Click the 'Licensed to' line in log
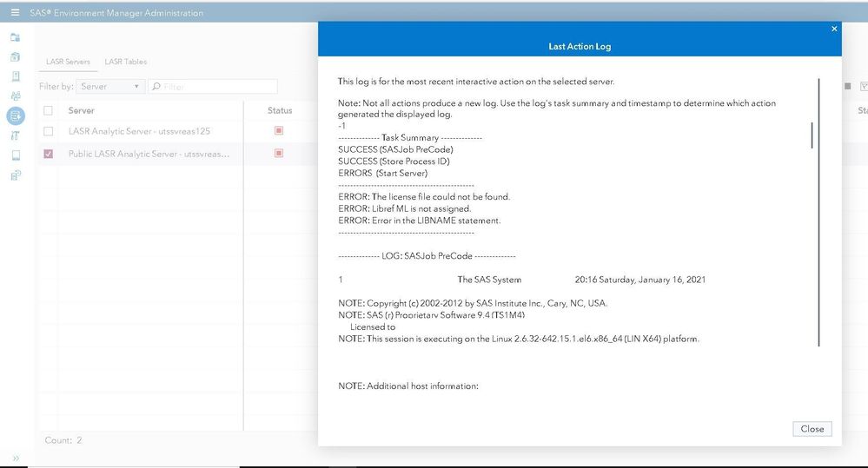 pyautogui.click(x=373, y=327)
